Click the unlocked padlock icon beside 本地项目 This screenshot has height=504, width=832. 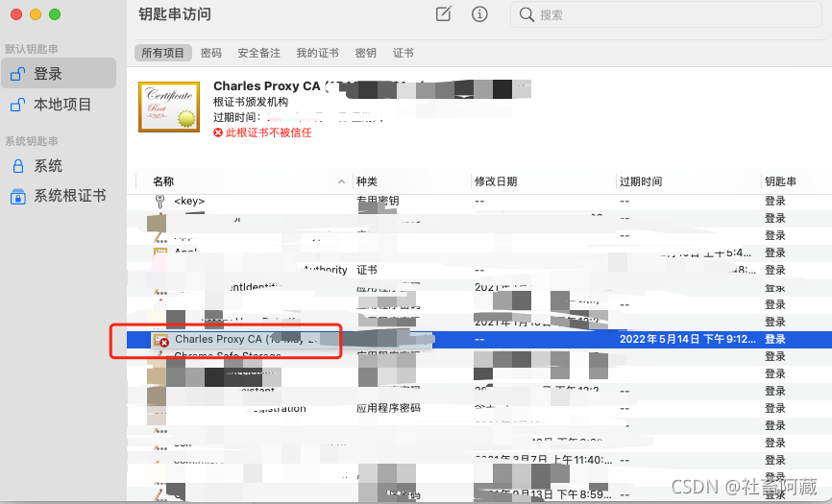click(x=17, y=105)
